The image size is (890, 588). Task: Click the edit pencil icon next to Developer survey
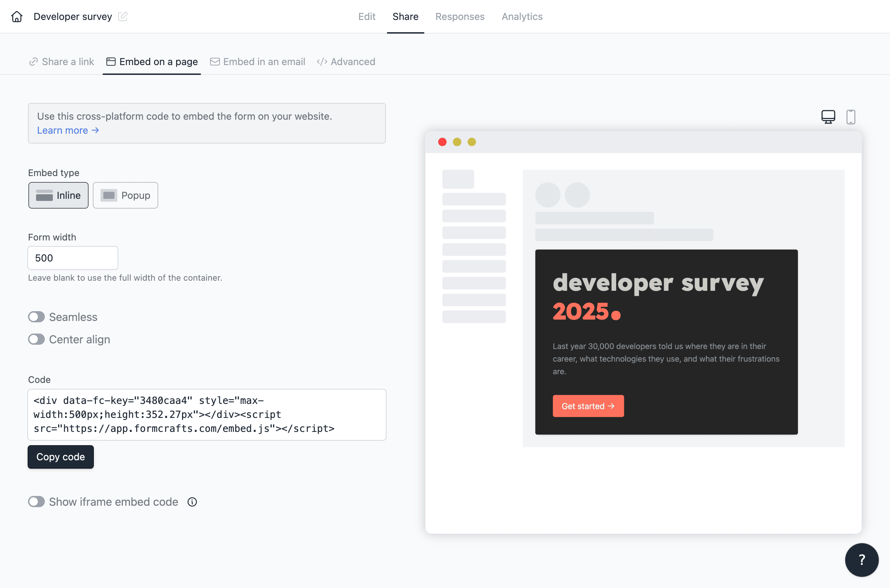(123, 16)
